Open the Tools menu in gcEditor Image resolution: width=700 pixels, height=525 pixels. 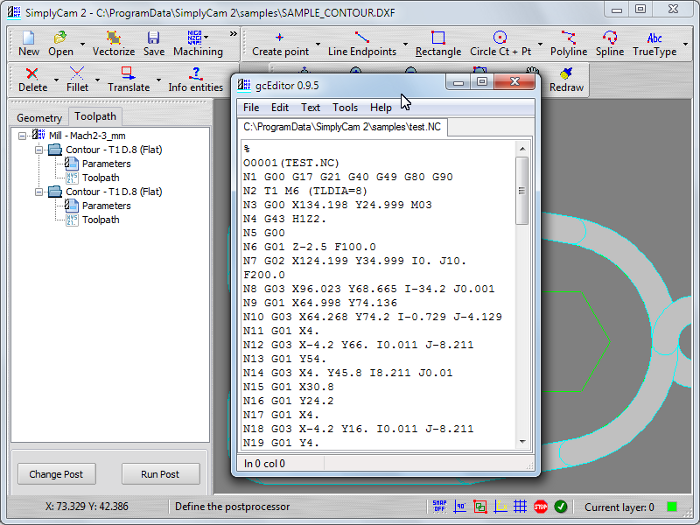click(x=345, y=107)
